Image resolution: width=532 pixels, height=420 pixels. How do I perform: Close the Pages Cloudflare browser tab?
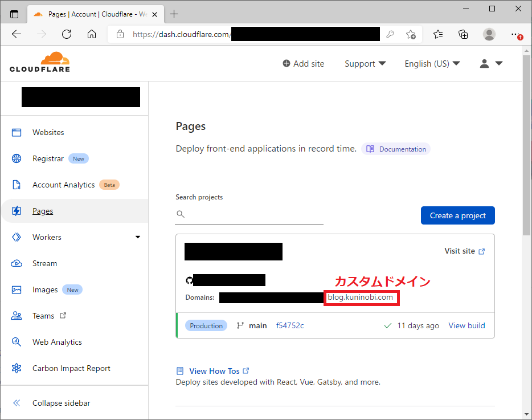click(x=154, y=14)
